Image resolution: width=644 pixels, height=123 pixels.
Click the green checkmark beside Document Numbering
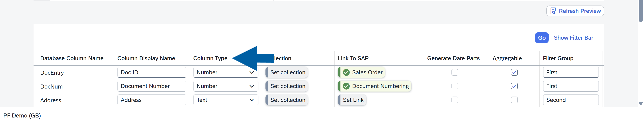(x=346, y=86)
